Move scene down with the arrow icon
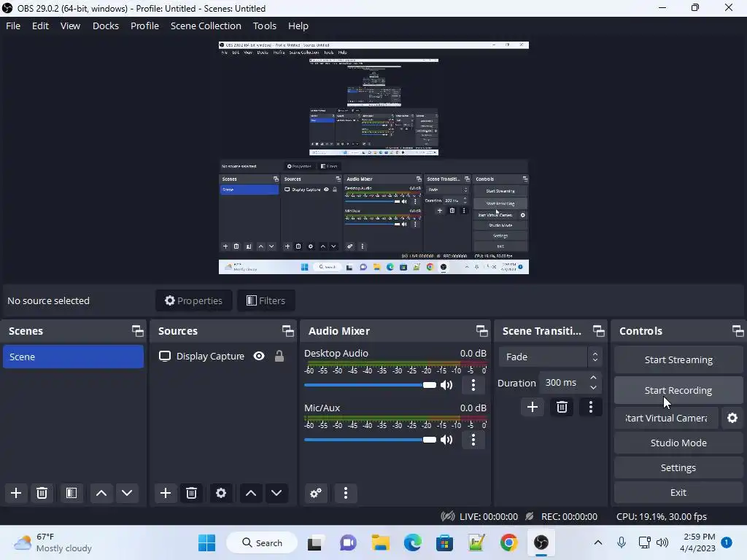The image size is (747, 560). pyautogui.click(x=127, y=493)
